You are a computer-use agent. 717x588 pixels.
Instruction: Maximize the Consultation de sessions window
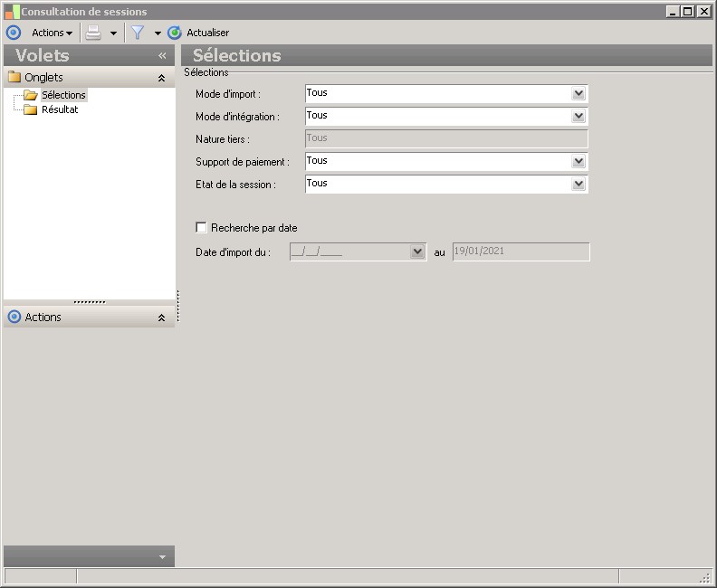tap(687, 12)
